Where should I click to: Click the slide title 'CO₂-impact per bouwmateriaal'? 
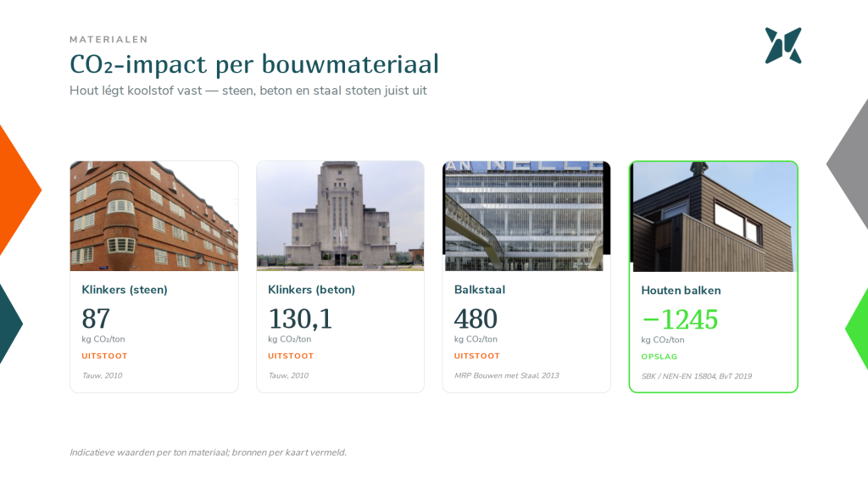(254, 64)
